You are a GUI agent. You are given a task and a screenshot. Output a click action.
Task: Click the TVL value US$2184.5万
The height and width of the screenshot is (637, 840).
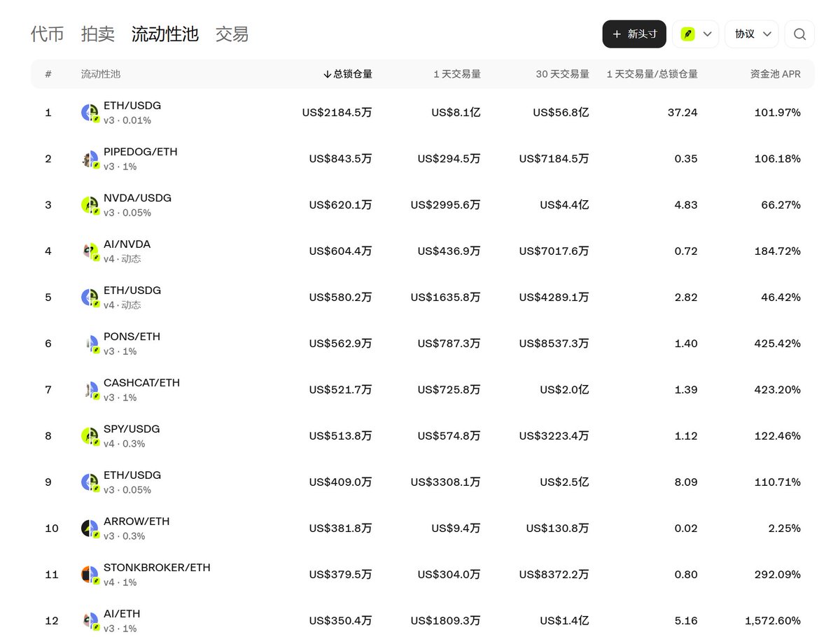point(337,113)
